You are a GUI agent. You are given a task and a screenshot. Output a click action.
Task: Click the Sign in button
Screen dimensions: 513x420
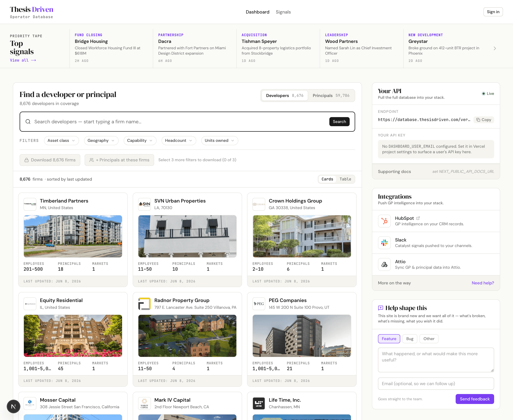point(493,12)
